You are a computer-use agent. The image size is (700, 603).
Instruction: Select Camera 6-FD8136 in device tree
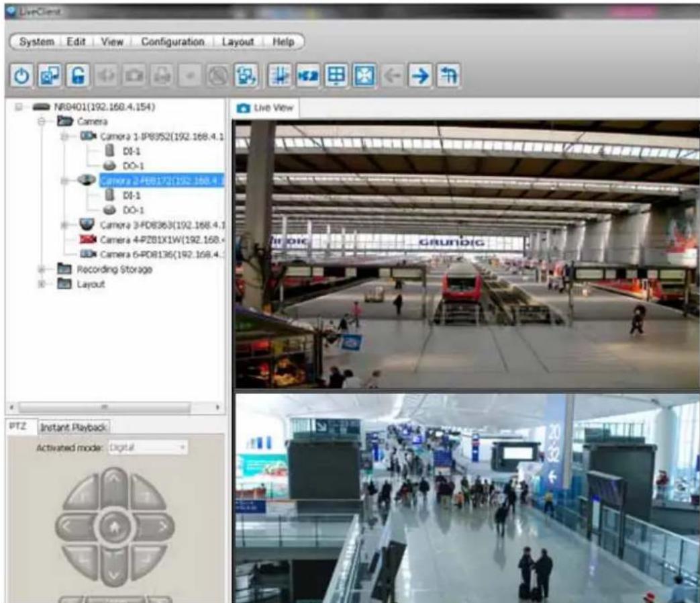pos(162,254)
